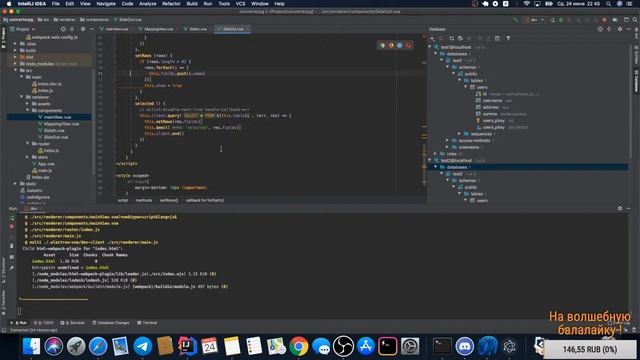Click the rerun icon in Run panel
640x360 pixels.
[12, 218]
